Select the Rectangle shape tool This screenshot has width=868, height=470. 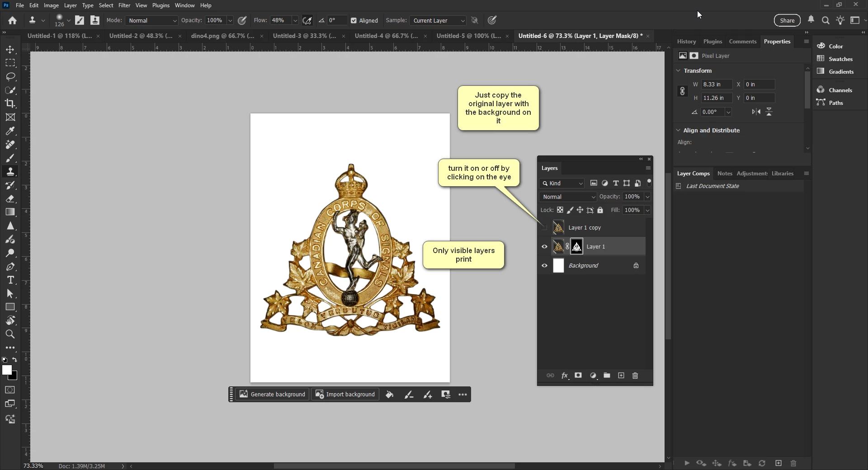point(10,307)
